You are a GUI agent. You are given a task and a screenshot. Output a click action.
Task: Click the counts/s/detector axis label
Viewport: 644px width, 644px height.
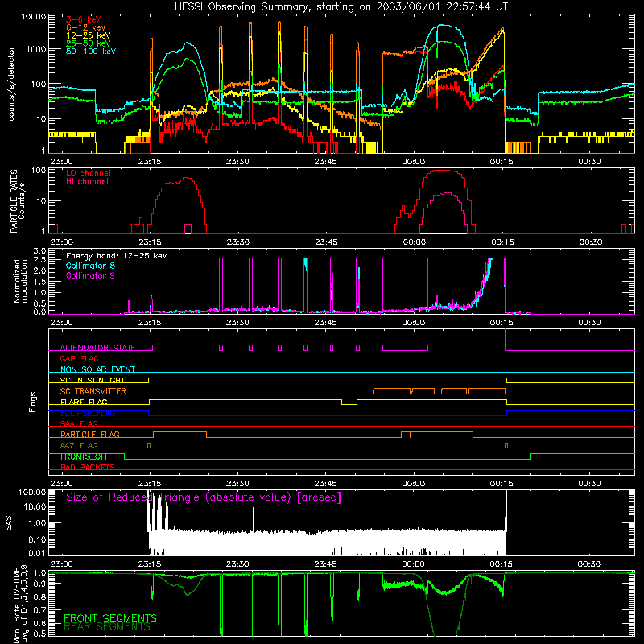[11, 84]
